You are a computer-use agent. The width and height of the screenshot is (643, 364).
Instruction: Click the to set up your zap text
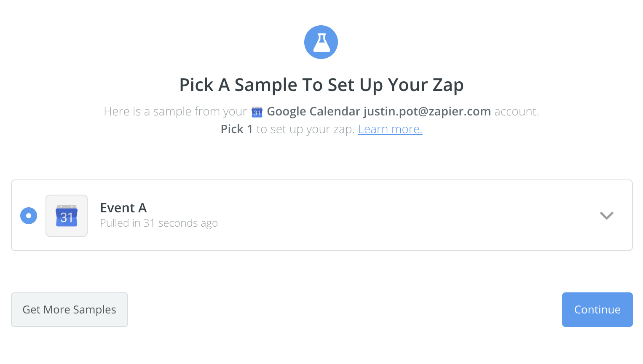point(305,129)
